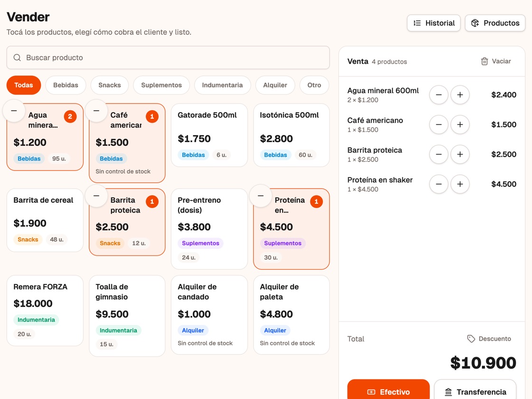Remove one Agua mineral from its product card

[x=14, y=111]
